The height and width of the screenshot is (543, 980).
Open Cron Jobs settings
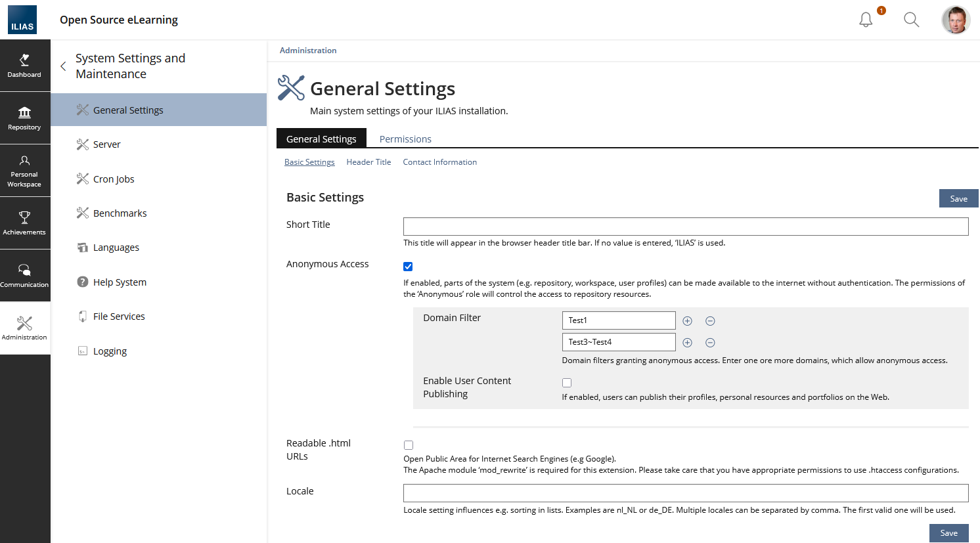(x=114, y=179)
